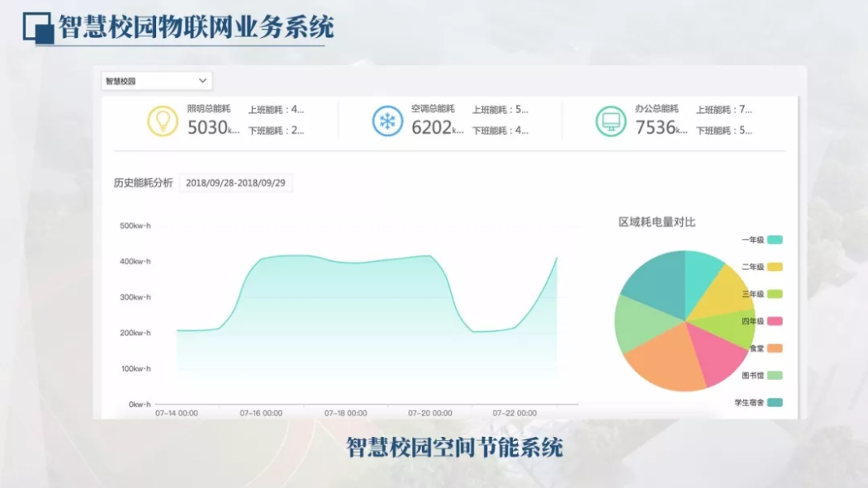Click the 区域耗电量对比 chart title

pyautogui.click(x=657, y=222)
